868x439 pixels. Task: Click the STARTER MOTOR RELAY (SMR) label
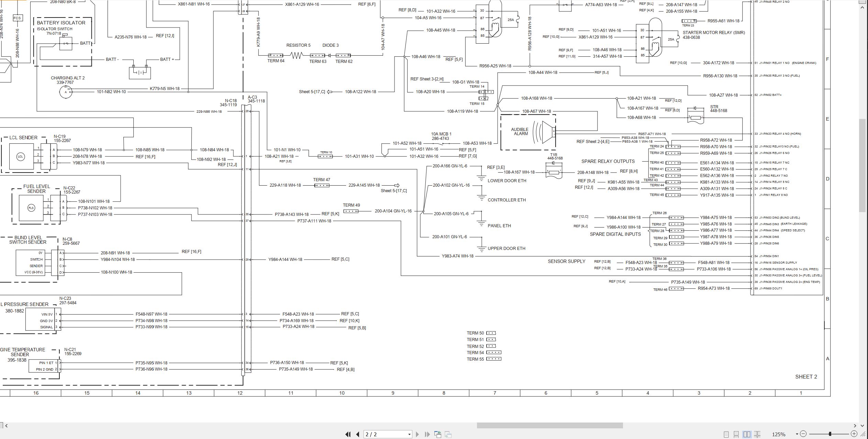point(714,33)
